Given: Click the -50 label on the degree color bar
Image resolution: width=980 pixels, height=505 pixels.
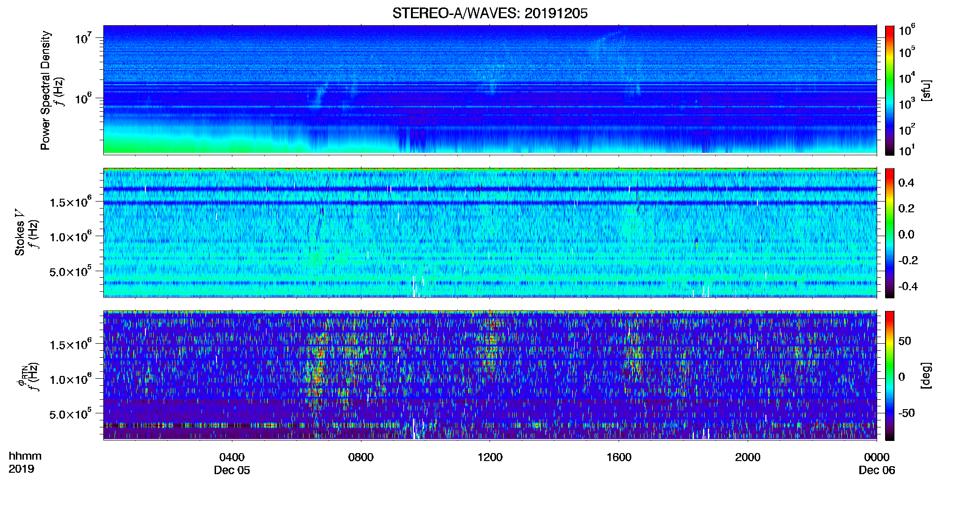Looking at the screenshot, I should (x=906, y=413).
